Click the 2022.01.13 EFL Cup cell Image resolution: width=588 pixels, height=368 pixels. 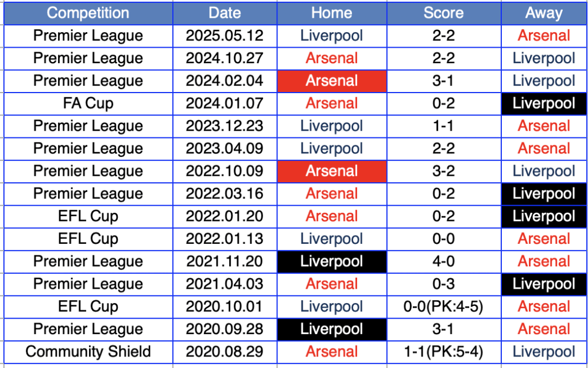(x=88, y=239)
